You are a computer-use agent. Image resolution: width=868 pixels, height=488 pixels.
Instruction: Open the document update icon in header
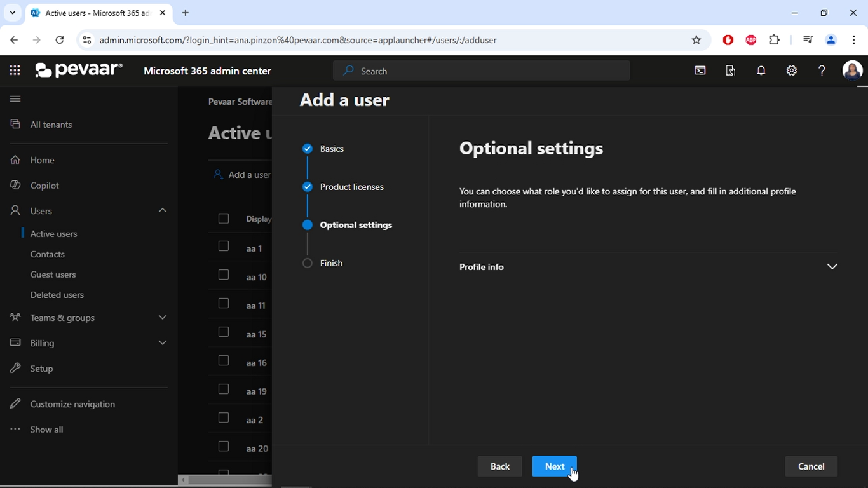tap(731, 71)
